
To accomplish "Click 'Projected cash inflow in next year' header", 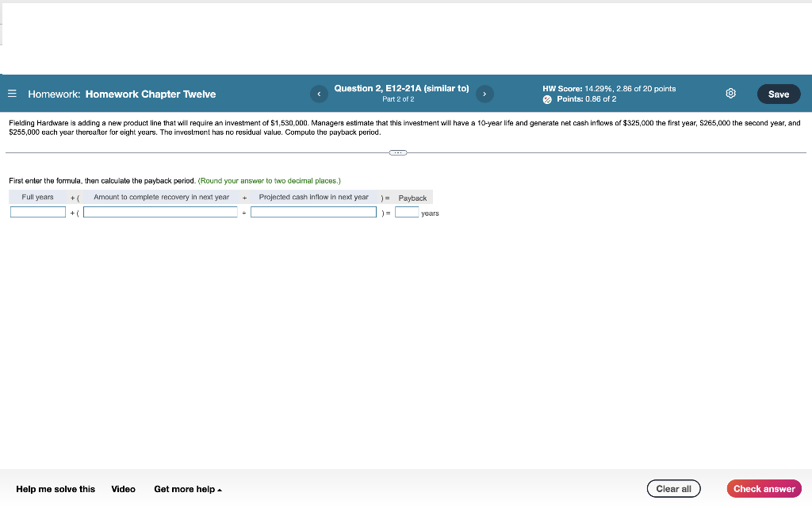I will 313,197.
